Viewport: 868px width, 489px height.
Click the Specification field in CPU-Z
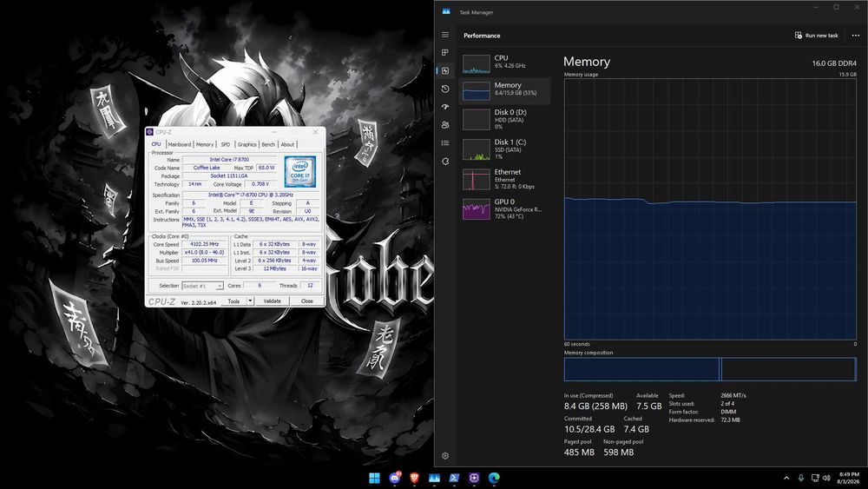click(x=251, y=195)
